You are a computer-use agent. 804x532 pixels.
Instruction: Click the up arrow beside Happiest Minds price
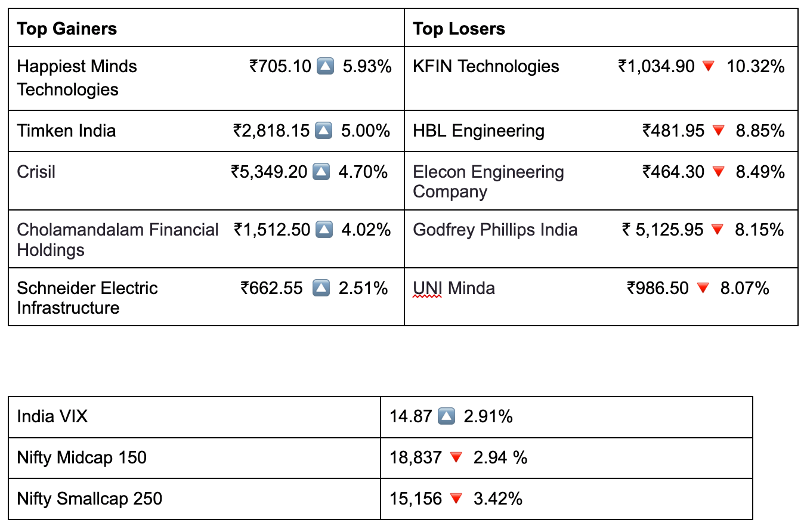325,66
